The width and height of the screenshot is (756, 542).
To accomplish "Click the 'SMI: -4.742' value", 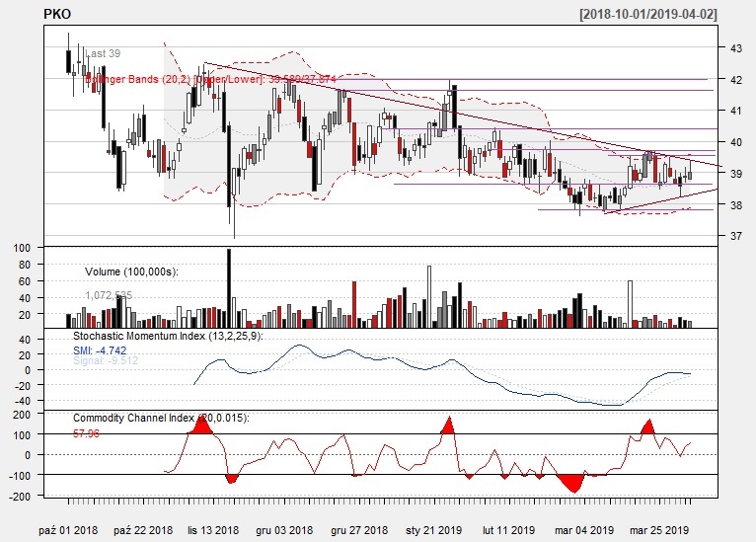I will [x=100, y=350].
